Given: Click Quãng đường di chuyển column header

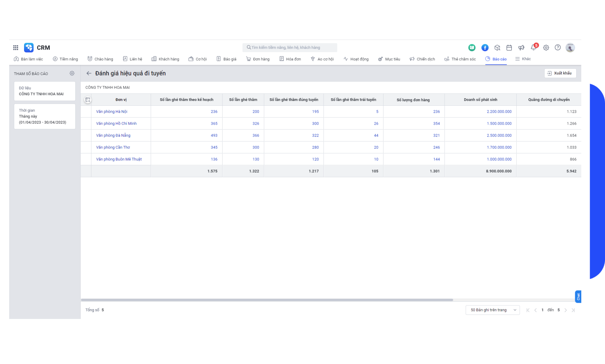Looking at the screenshot, I should (x=549, y=100).
